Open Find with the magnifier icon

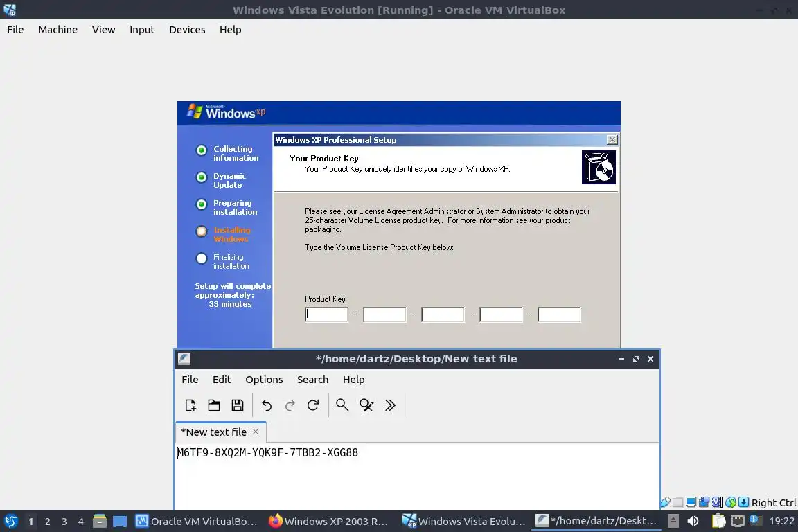point(342,405)
